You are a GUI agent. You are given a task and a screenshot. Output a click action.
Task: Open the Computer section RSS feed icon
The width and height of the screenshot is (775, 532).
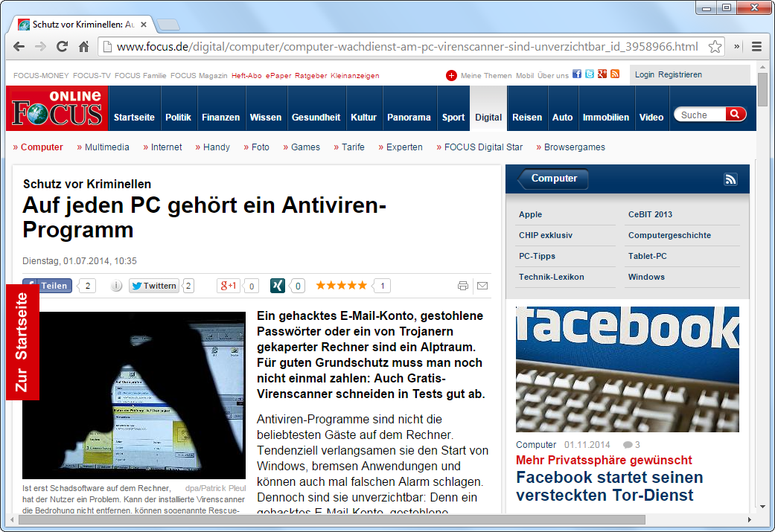click(x=730, y=179)
